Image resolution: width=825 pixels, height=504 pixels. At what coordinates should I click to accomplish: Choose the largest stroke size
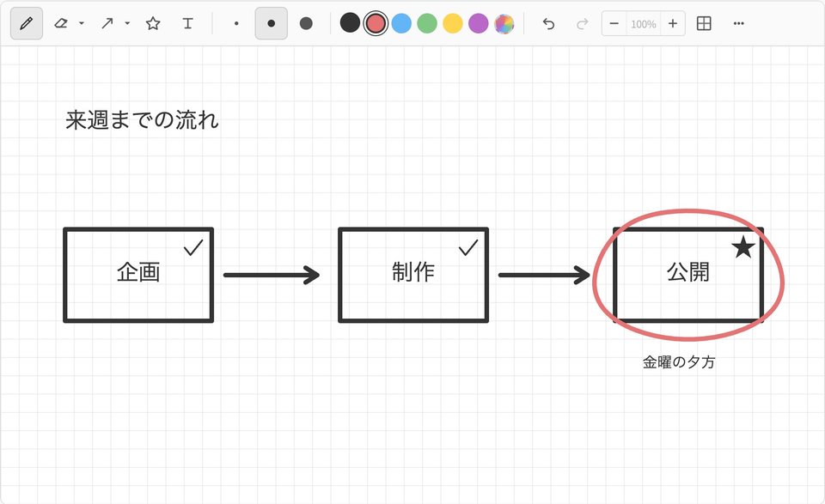pyautogui.click(x=306, y=24)
